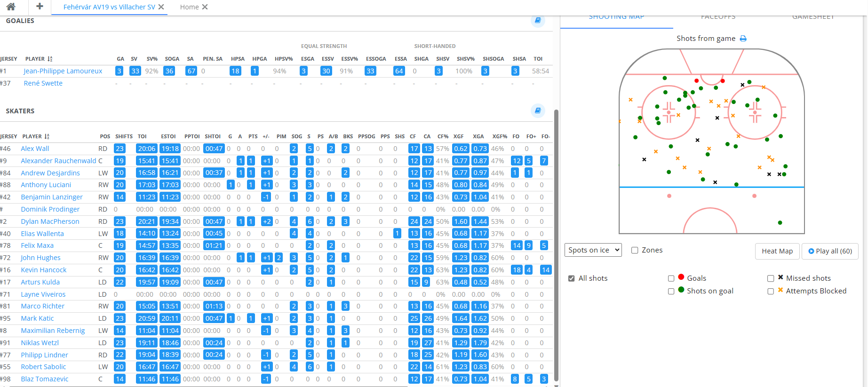Image resolution: width=868 pixels, height=387 pixels.
Task: Close the Fehérvár AV19 vs Villacher SV tab
Action: tap(161, 7)
